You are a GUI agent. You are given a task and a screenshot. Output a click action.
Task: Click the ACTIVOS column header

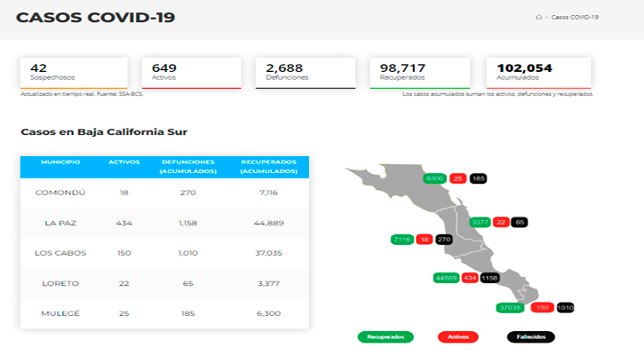(124, 162)
